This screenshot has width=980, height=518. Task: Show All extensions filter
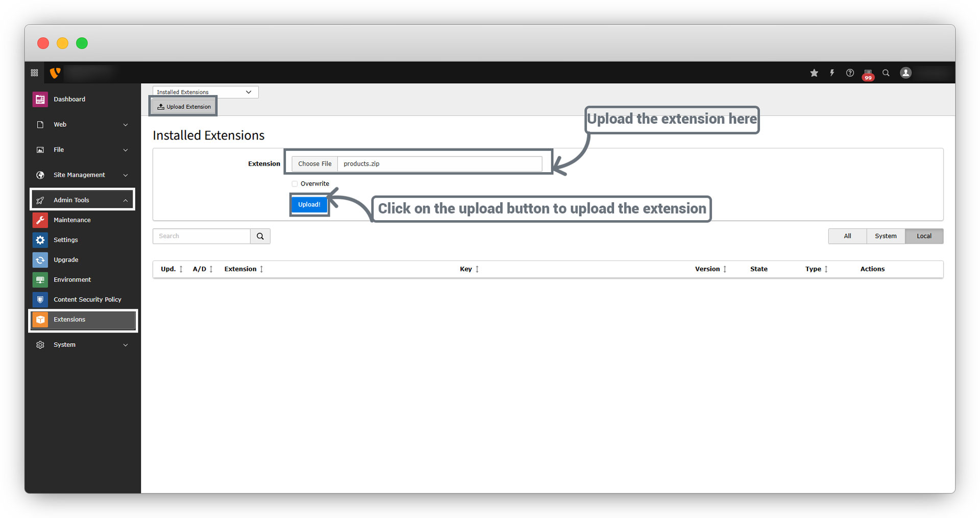(847, 236)
